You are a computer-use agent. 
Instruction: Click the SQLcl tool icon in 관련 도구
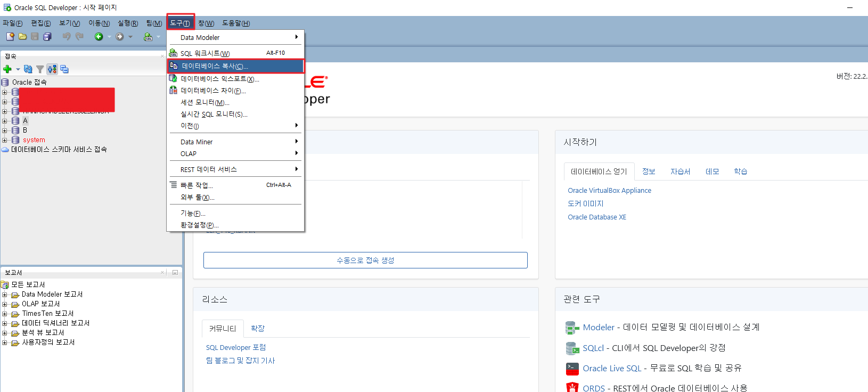[572, 348]
